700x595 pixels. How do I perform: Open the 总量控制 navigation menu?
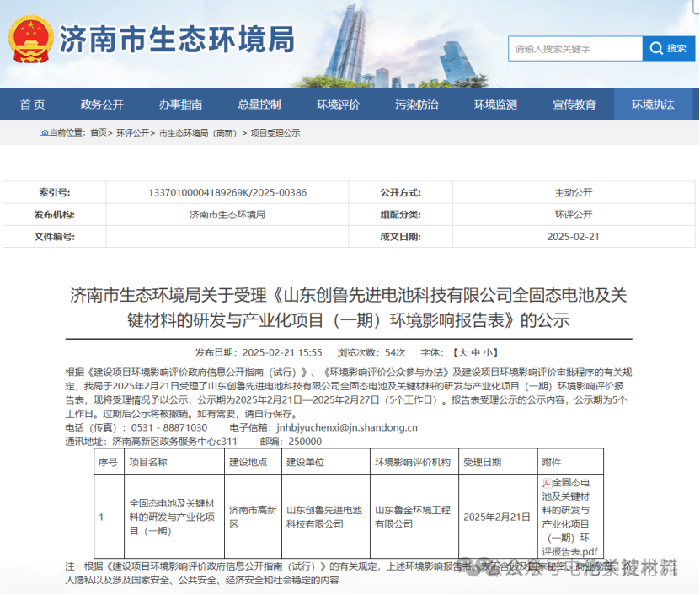click(259, 105)
